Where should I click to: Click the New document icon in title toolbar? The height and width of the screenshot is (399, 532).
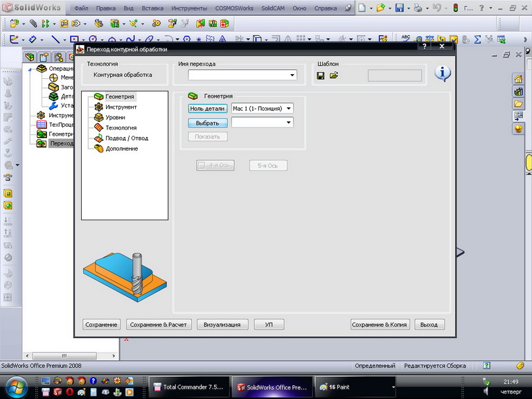click(362, 8)
